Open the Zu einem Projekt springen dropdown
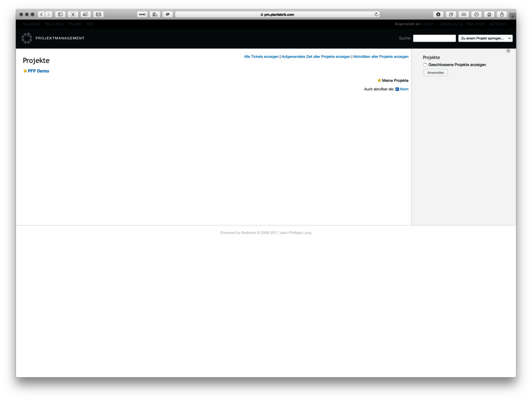This screenshot has height=400, width=532. 485,39
